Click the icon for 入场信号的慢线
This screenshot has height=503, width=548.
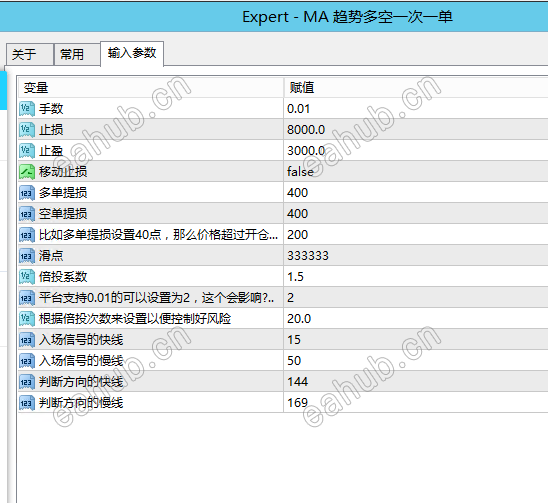27,360
